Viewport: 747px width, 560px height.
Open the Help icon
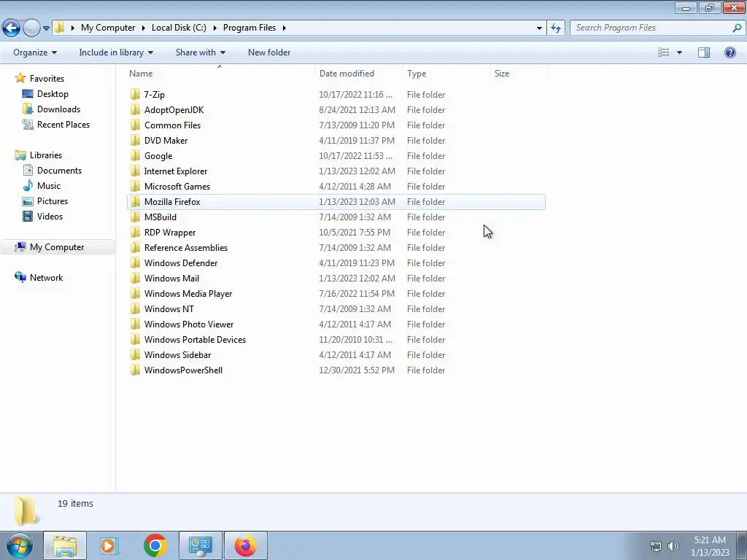pyautogui.click(x=729, y=52)
